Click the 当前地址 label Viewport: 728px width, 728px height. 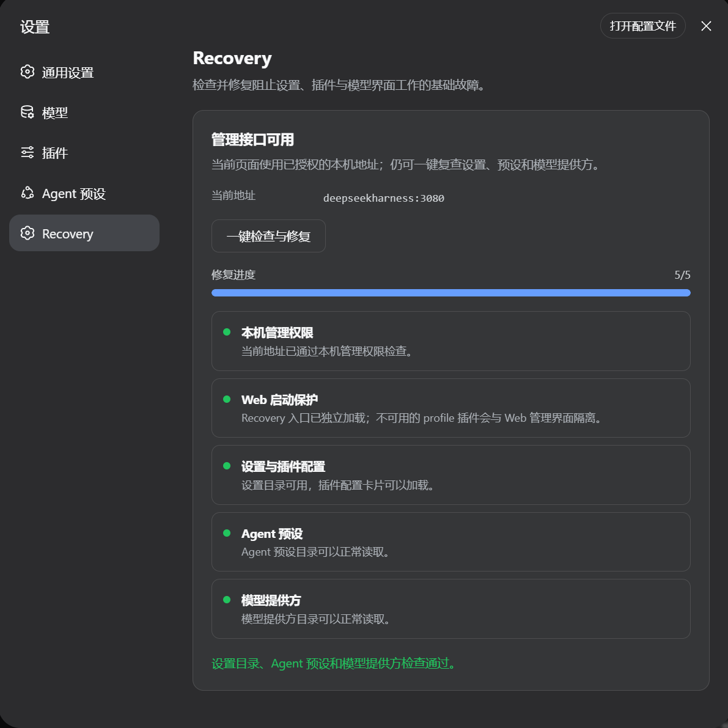pyautogui.click(x=233, y=196)
